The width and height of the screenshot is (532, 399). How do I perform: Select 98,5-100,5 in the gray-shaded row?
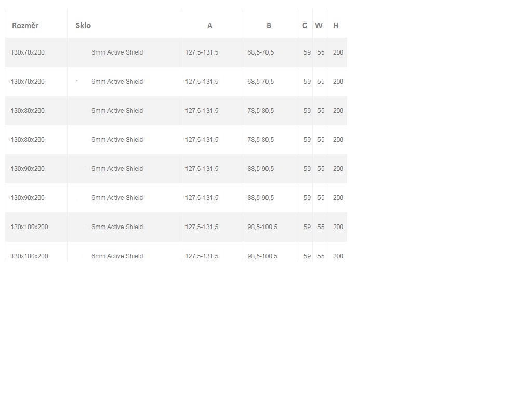262,227
